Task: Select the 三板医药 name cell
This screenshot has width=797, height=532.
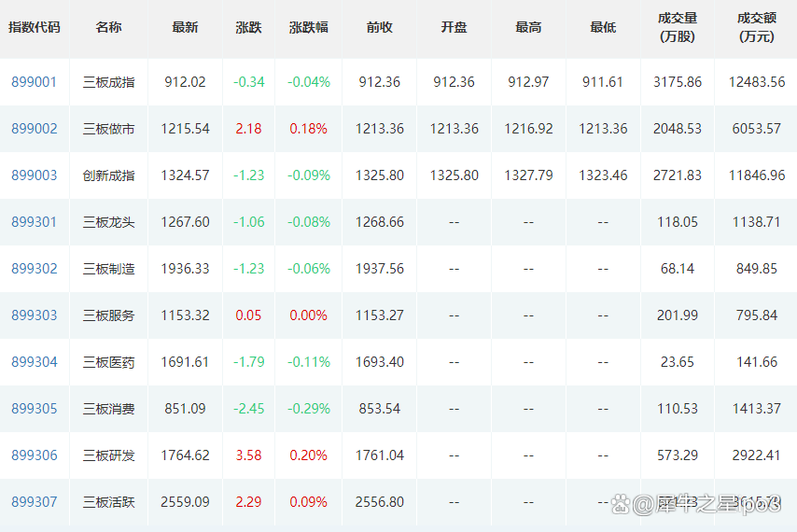Action: click(109, 362)
